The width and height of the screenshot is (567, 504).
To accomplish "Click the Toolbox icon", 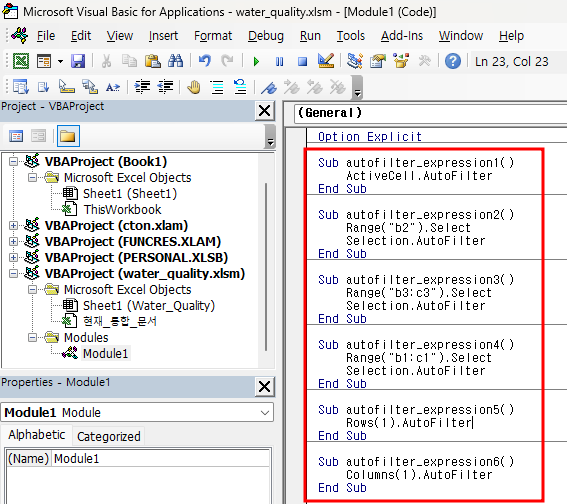I will (x=424, y=61).
